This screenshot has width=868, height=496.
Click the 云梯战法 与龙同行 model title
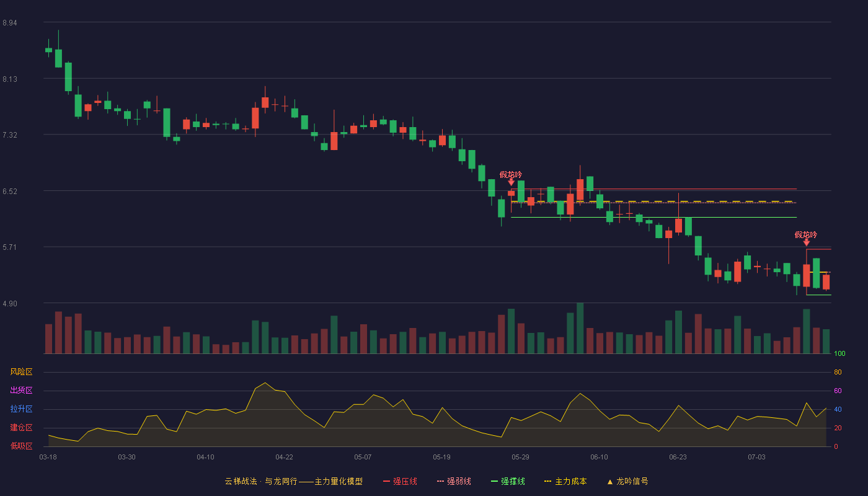point(293,481)
